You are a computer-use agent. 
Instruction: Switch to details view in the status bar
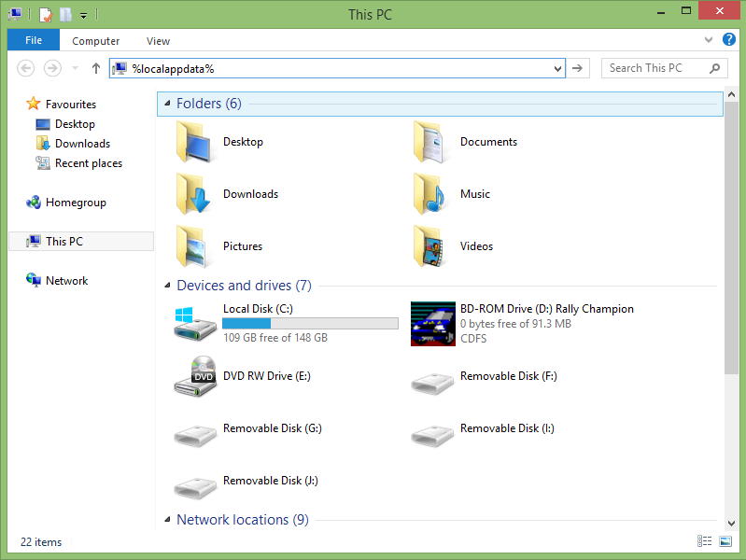pyautogui.click(x=703, y=541)
